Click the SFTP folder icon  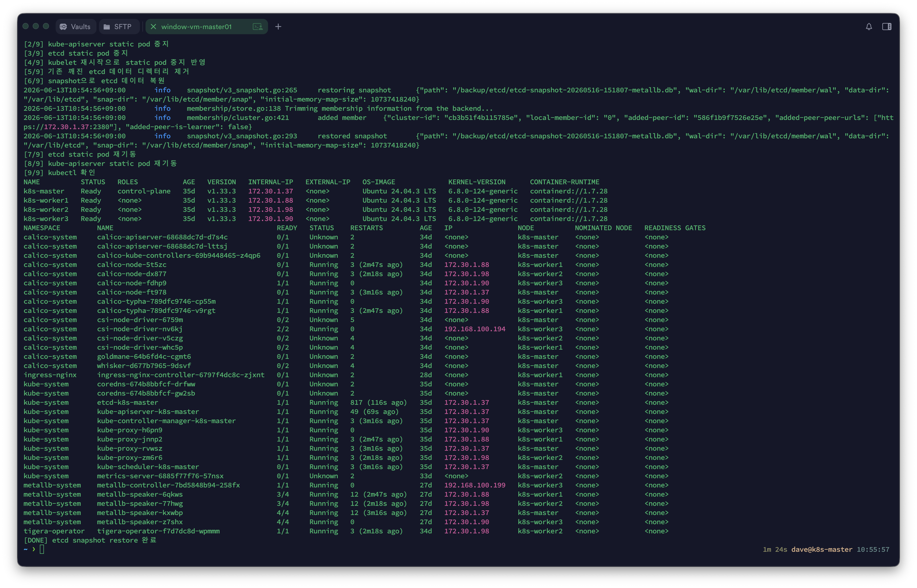(x=107, y=27)
